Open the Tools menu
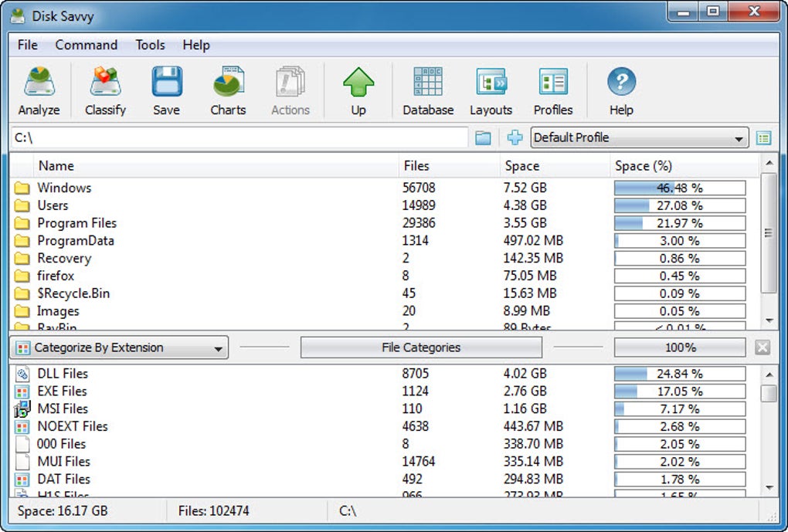The image size is (788, 532). point(151,46)
